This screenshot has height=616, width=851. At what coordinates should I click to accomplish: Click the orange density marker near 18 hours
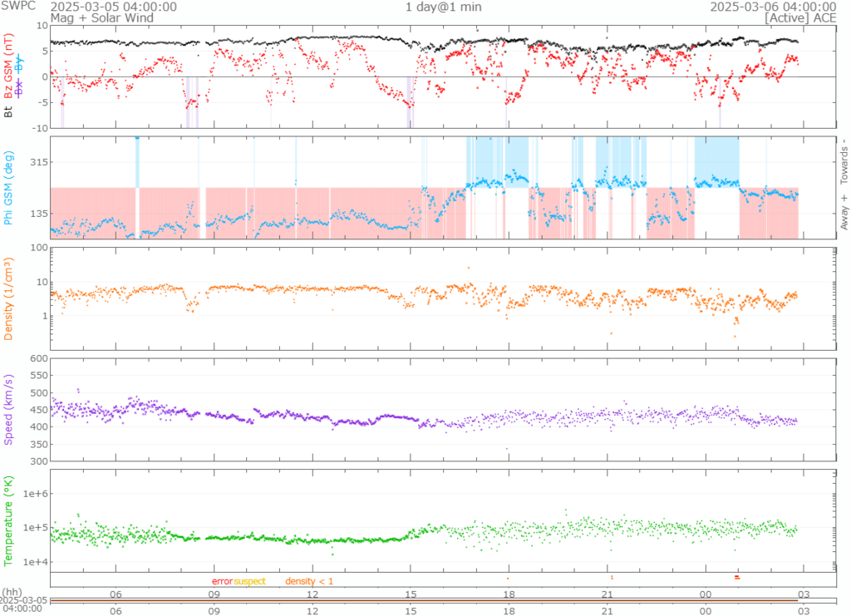click(x=508, y=578)
